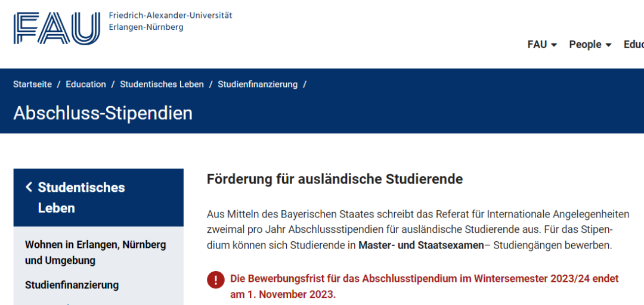Go to the Startseite breadcrumb
Viewport: 644px width, 305px height.
pos(32,85)
